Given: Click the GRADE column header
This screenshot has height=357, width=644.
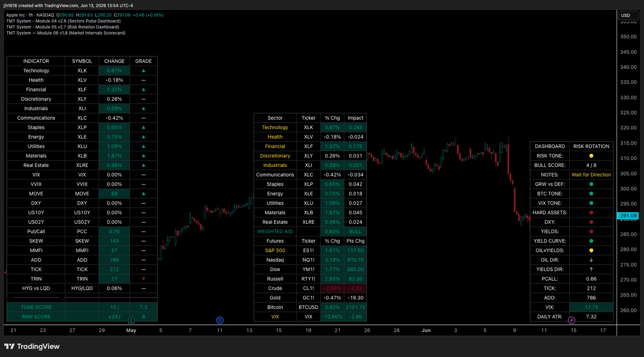Looking at the screenshot, I should [144, 61].
